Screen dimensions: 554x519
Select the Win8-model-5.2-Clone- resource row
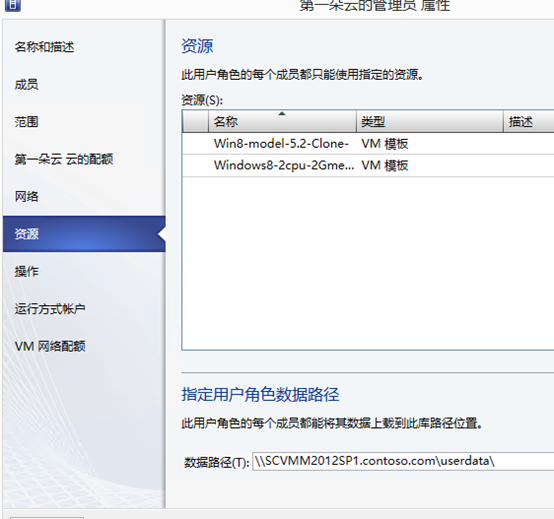pos(368,144)
